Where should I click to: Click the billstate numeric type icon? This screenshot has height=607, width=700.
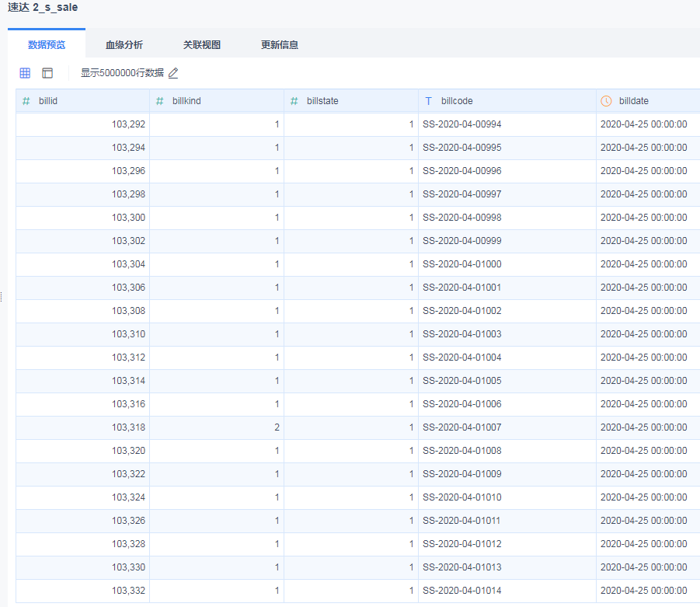tap(294, 101)
